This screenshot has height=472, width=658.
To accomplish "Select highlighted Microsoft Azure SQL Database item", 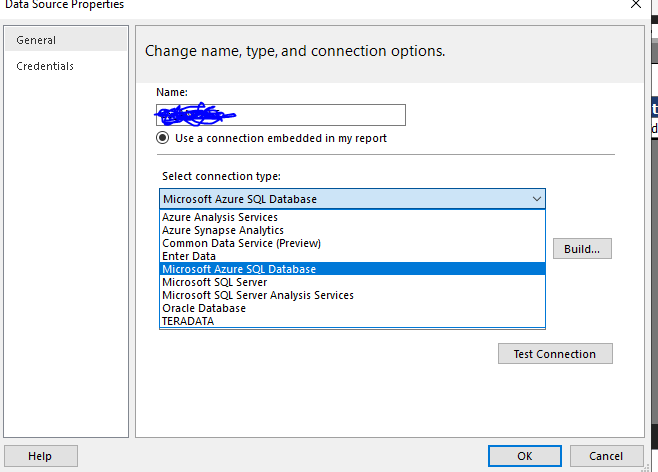I will pyautogui.click(x=352, y=269).
